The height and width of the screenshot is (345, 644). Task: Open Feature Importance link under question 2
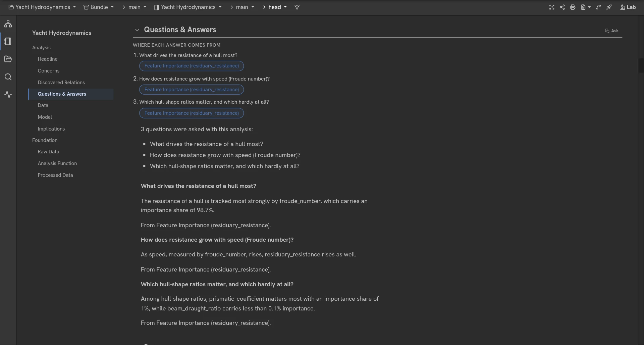point(192,90)
